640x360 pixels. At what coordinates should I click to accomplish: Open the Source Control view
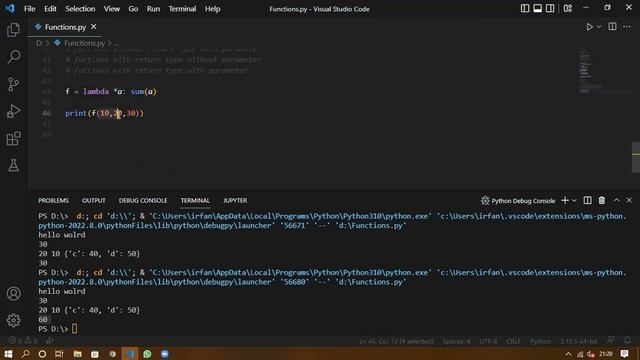[x=13, y=84]
